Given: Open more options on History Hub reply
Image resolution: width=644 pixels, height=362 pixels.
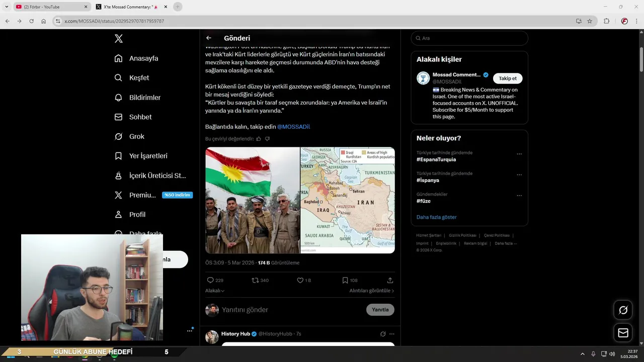Looking at the screenshot, I should 392,334.
